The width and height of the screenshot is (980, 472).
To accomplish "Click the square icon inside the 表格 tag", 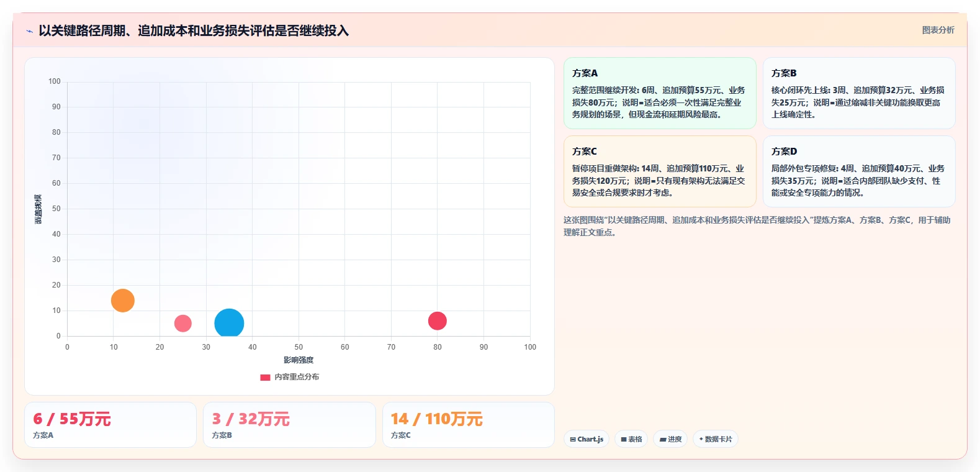I will click(624, 440).
